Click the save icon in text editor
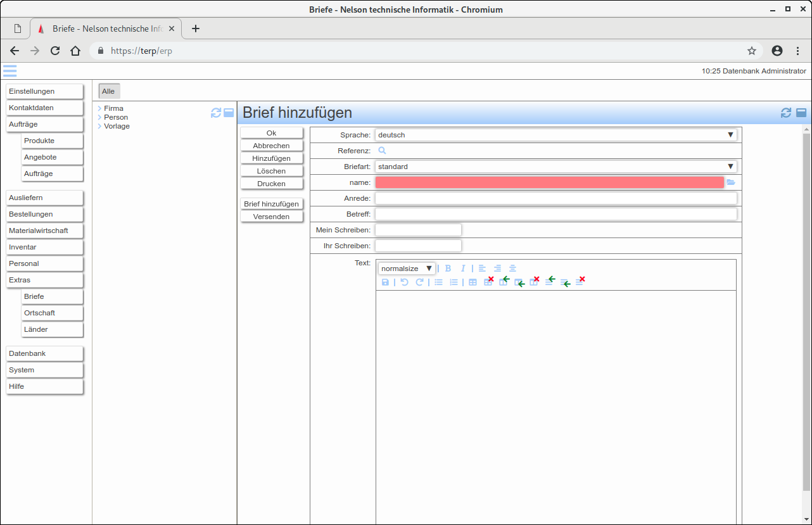The width and height of the screenshot is (812, 525). [x=385, y=282]
